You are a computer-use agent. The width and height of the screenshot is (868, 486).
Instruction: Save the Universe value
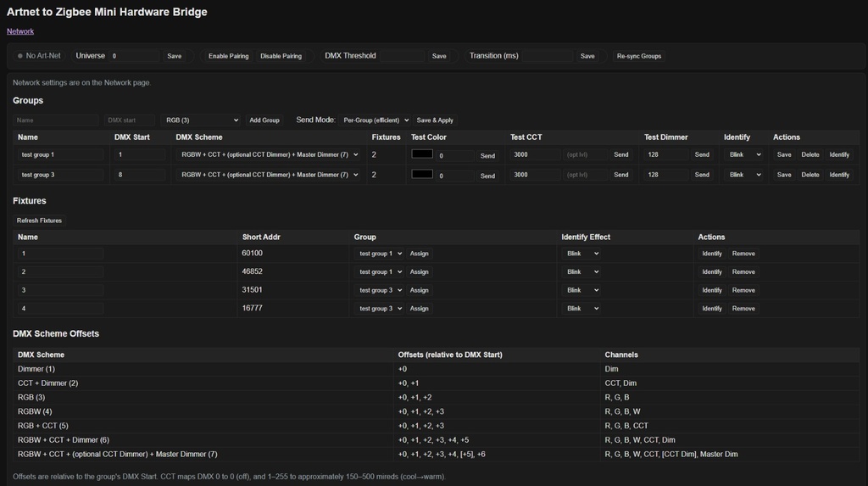coord(174,56)
